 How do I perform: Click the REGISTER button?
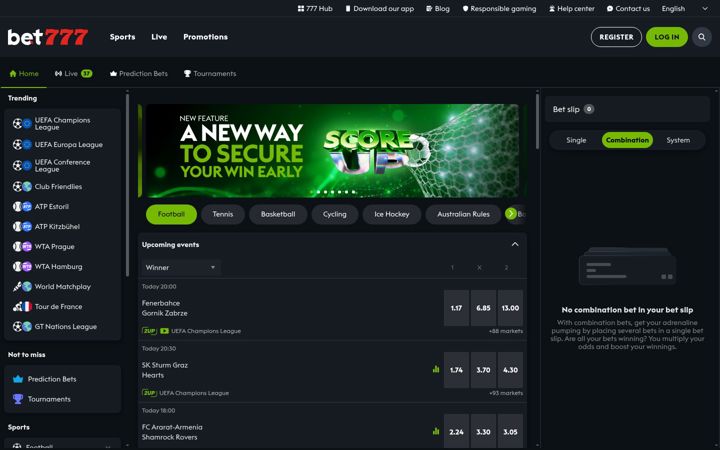click(616, 37)
